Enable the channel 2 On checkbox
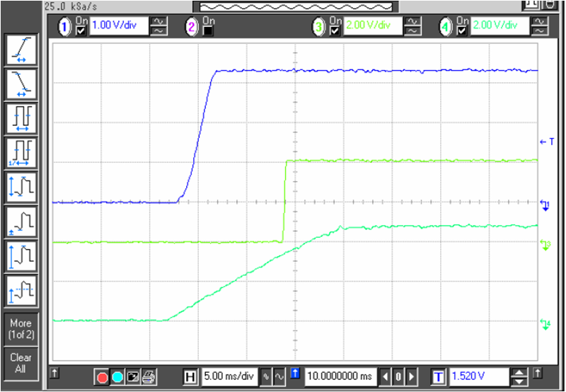 208,31
